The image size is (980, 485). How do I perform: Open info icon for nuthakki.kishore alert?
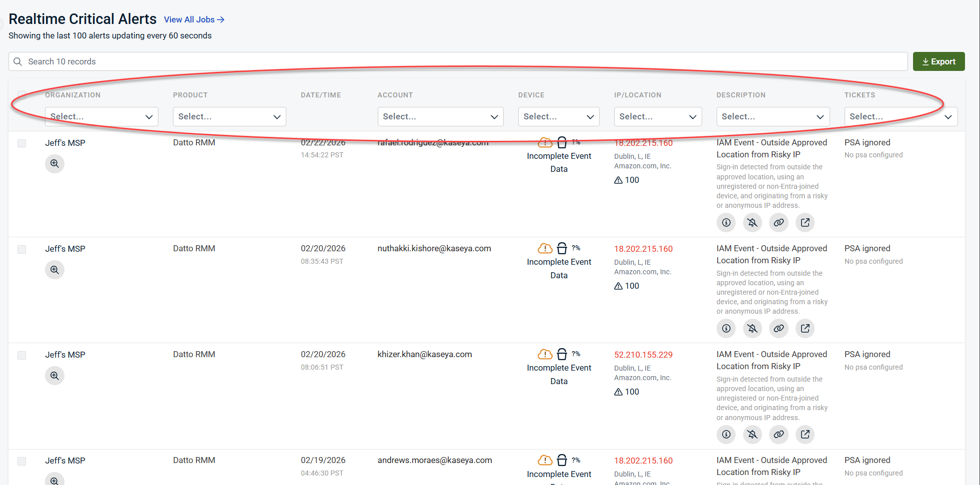[x=726, y=329]
